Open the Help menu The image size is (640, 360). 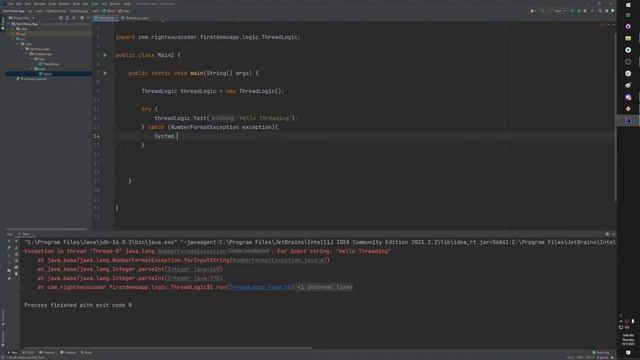click(127, 4)
